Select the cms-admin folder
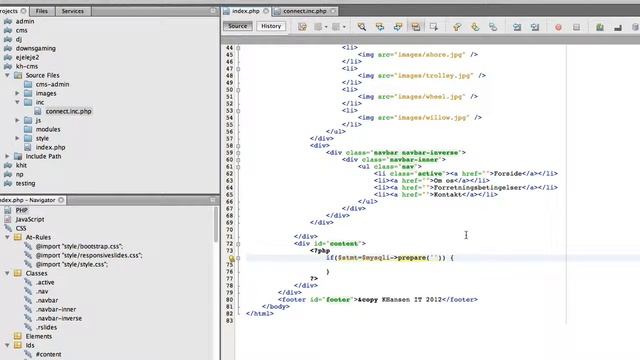Viewport: 640px width, 360px height. tap(52, 84)
